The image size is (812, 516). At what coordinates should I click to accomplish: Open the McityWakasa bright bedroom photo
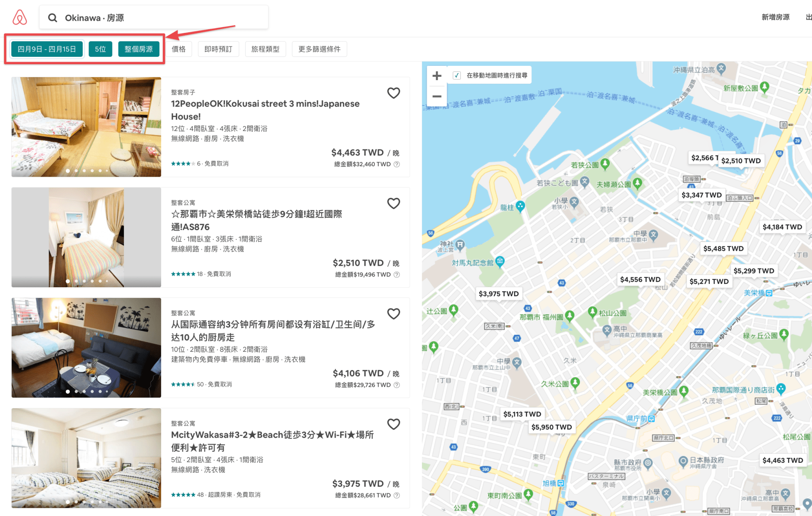[86, 458]
